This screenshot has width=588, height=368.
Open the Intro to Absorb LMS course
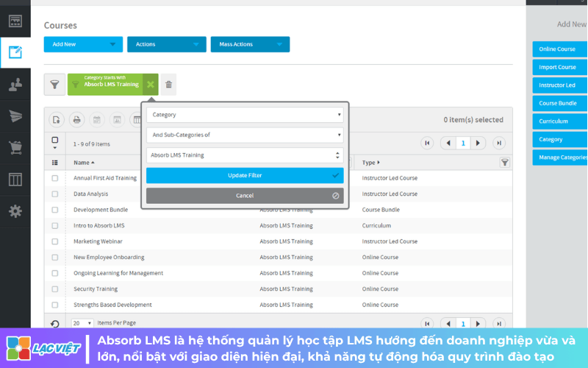click(x=99, y=226)
